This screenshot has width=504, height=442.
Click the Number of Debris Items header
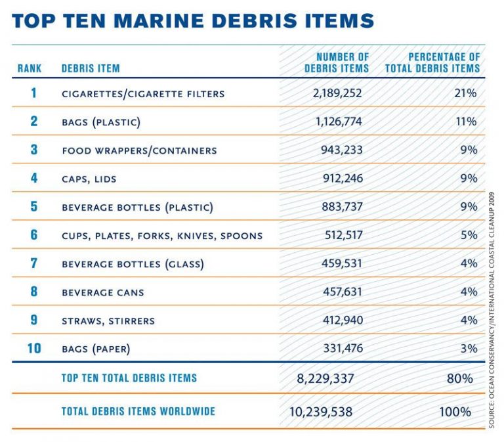(337, 63)
